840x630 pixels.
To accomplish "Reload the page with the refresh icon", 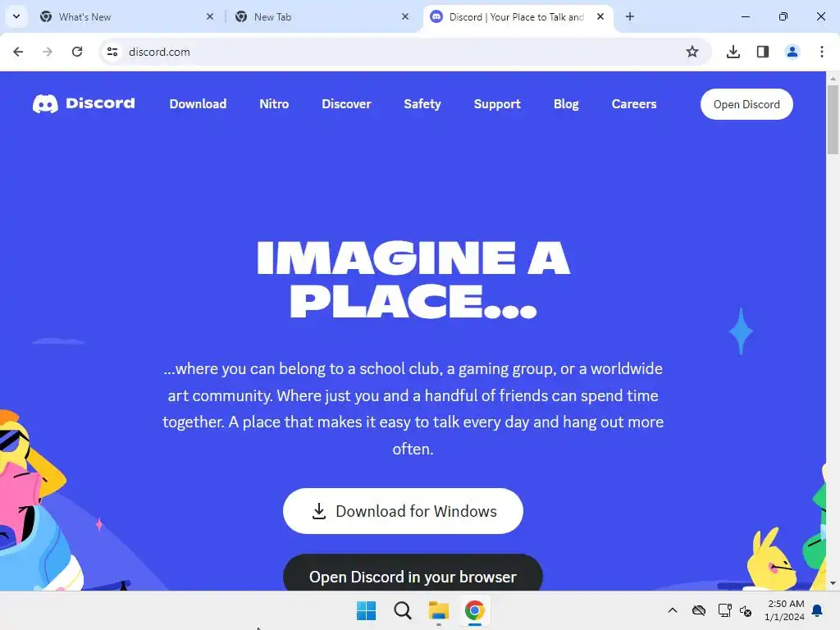I will pyautogui.click(x=77, y=52).
